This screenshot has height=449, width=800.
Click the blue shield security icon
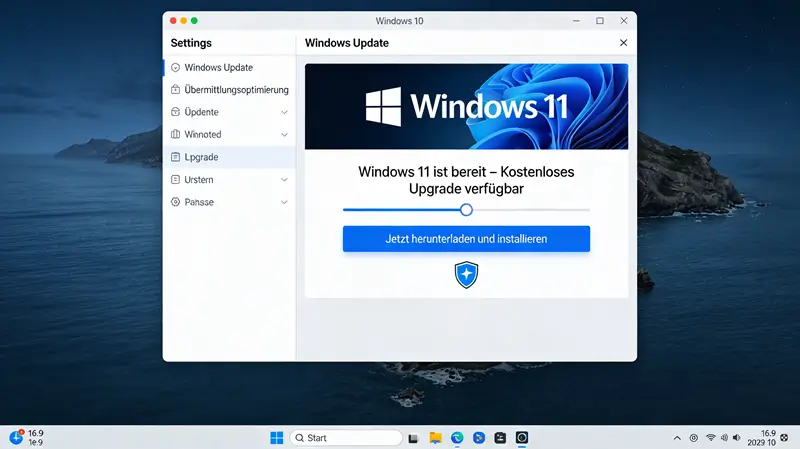[466, 275]
